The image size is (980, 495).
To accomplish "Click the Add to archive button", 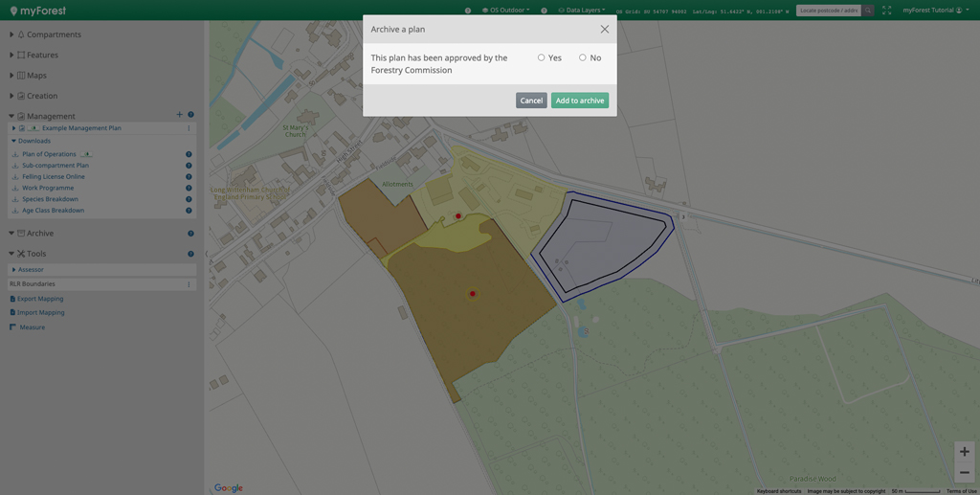I will (579, 101).
